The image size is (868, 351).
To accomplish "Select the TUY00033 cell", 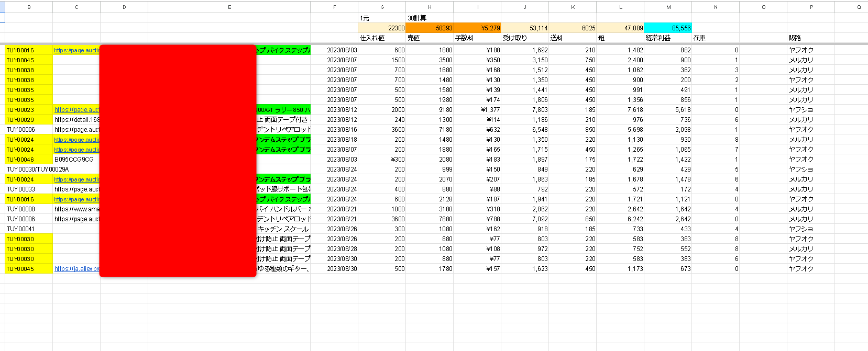I will pos(29,189).
